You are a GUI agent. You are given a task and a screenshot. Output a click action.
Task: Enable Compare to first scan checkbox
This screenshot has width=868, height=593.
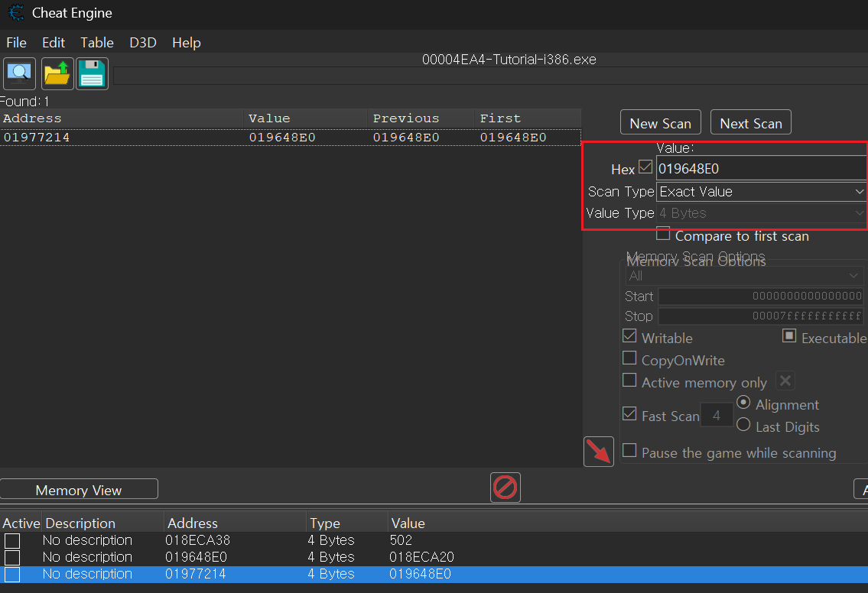click(x=663, y=235)
